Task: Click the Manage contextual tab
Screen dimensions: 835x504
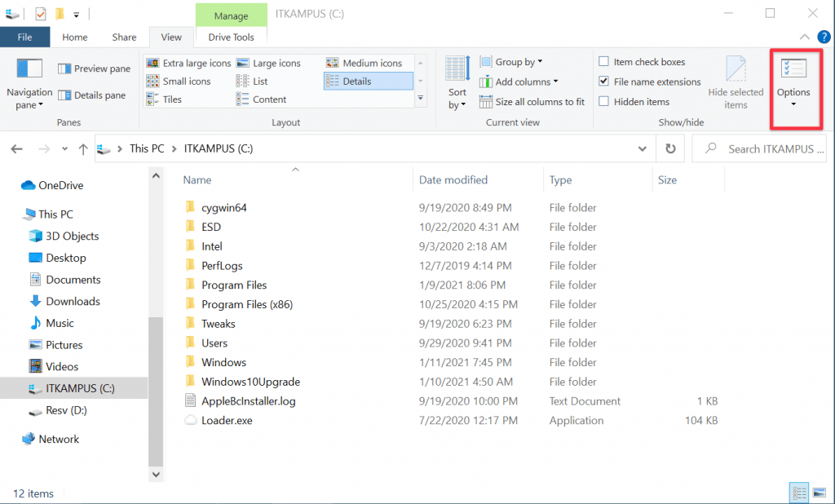Action: point(231,15)
